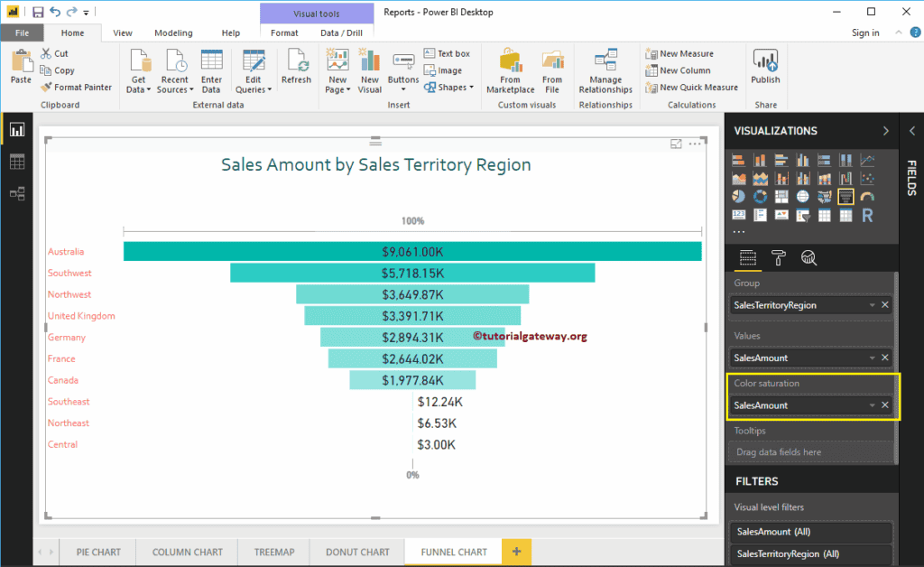Select the Pie chart visualization icon

coord(739,196)
